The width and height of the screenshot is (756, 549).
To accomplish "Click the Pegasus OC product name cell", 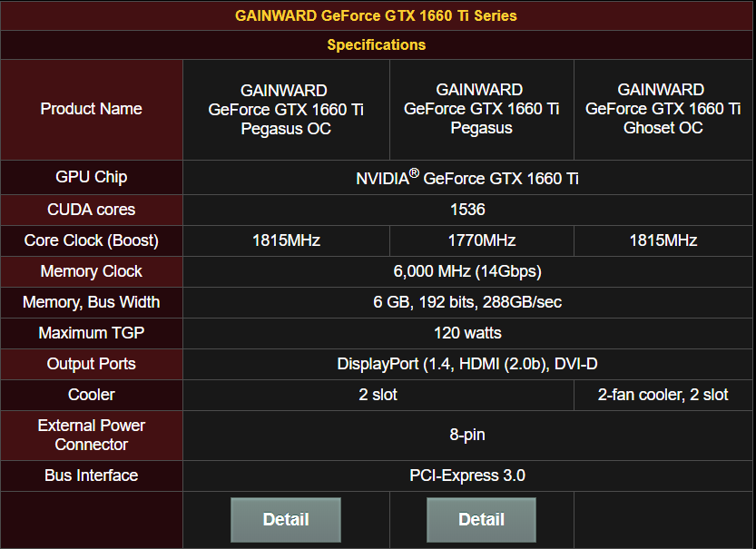I will click(286, 109).
